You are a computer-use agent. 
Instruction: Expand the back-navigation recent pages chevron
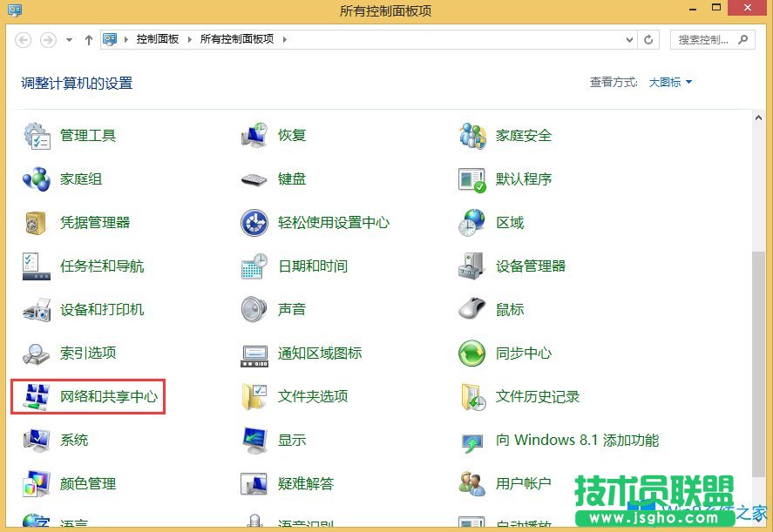click(68, 39)
